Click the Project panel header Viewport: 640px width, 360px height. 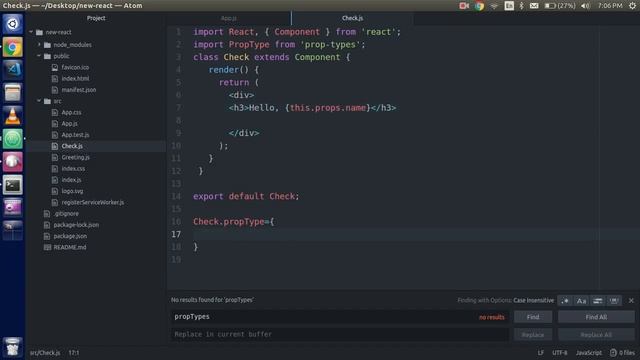point(96,18)
